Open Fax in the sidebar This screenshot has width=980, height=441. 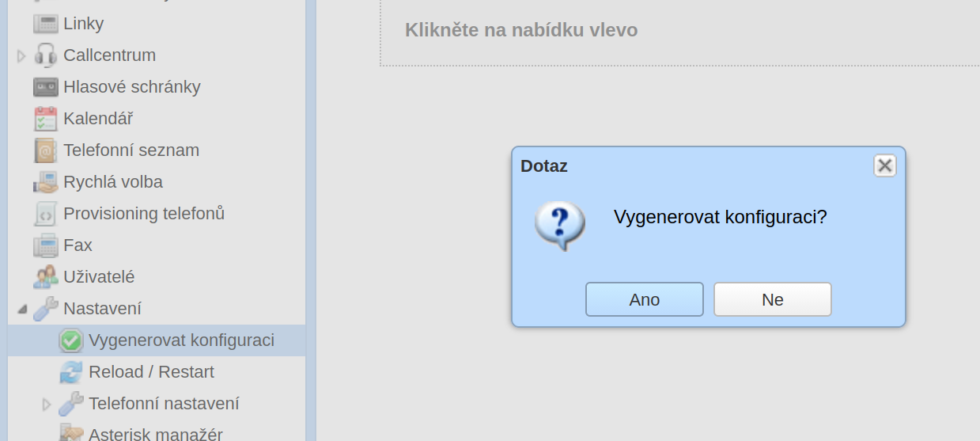pos(78,245)
